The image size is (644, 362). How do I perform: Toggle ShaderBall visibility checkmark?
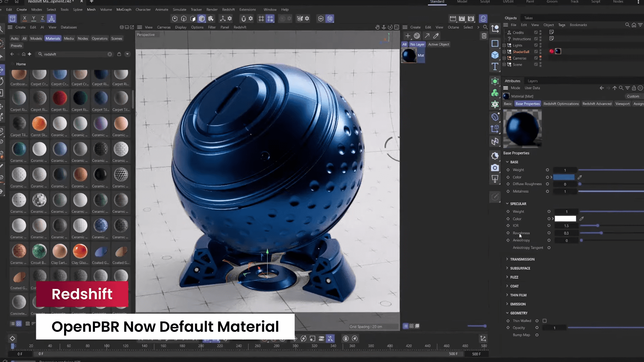point(536,52)
